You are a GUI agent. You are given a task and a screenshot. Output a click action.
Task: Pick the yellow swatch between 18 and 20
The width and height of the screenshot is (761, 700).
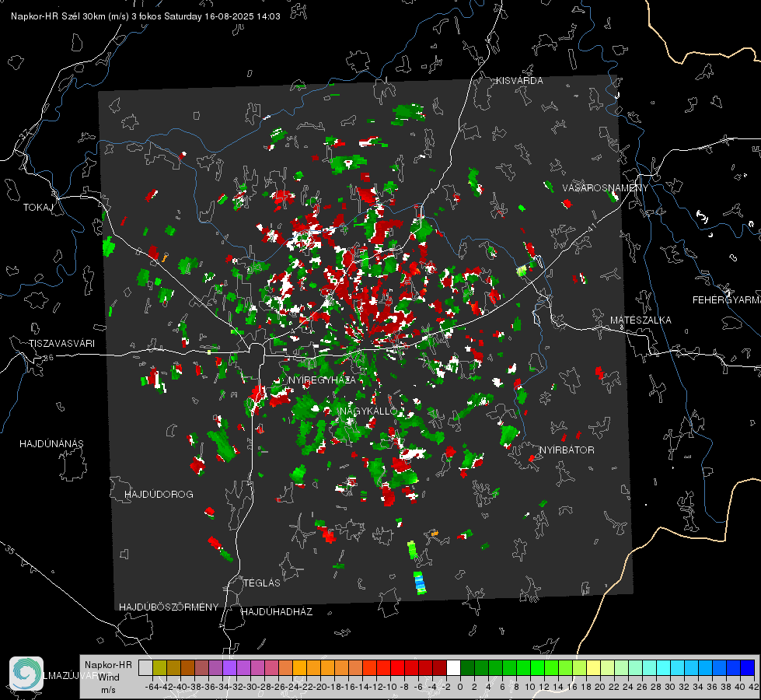(594, 668)
